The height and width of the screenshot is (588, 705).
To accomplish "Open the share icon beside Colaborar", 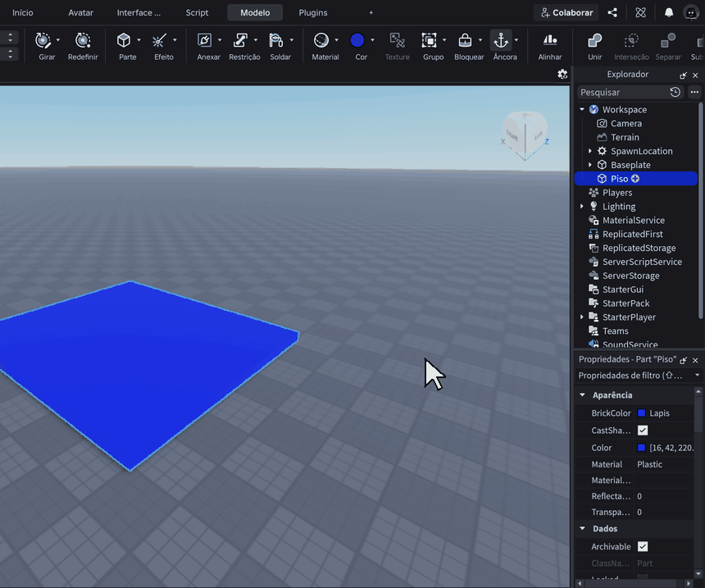I will tap(612, 12).
